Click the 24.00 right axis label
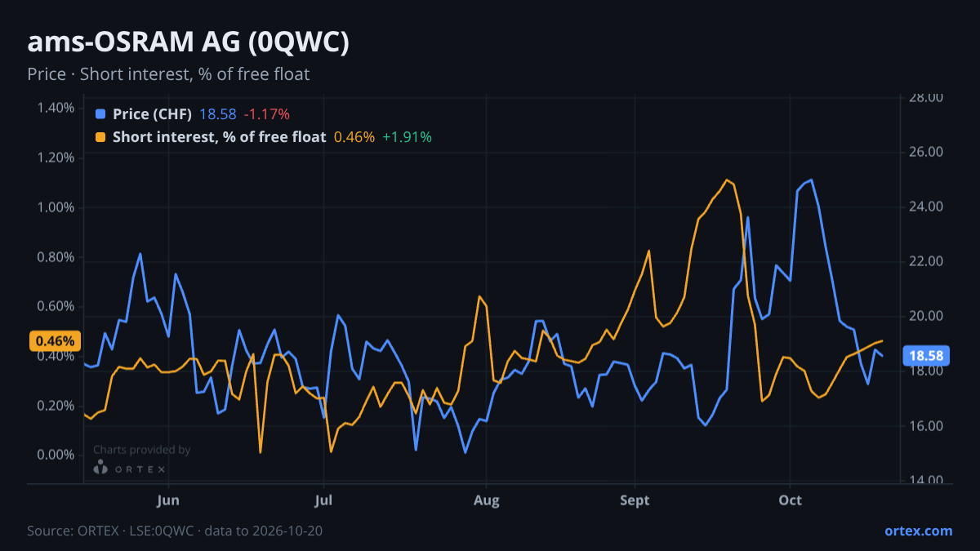The height and width of the screenshot is (551, 980). point(926,207)
